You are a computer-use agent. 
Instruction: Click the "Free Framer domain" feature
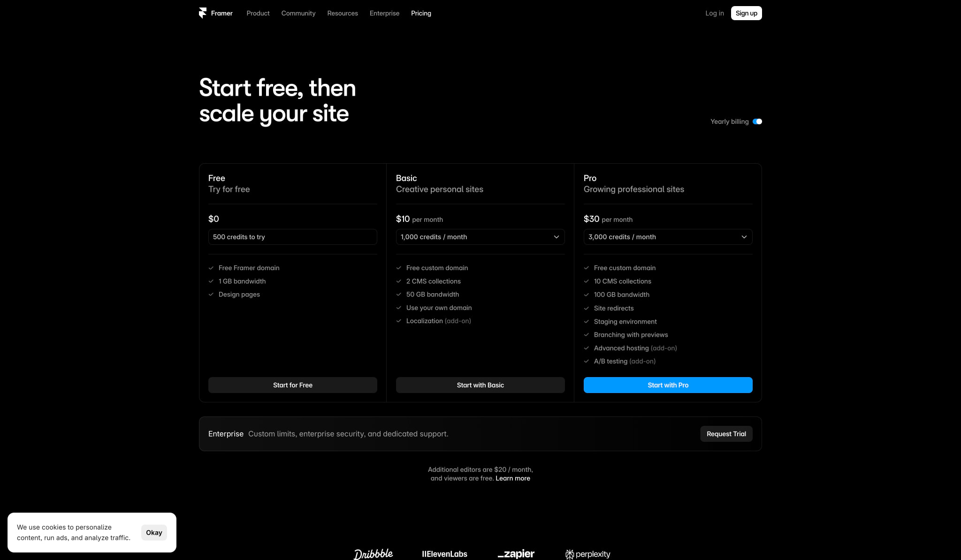point(249,268)
